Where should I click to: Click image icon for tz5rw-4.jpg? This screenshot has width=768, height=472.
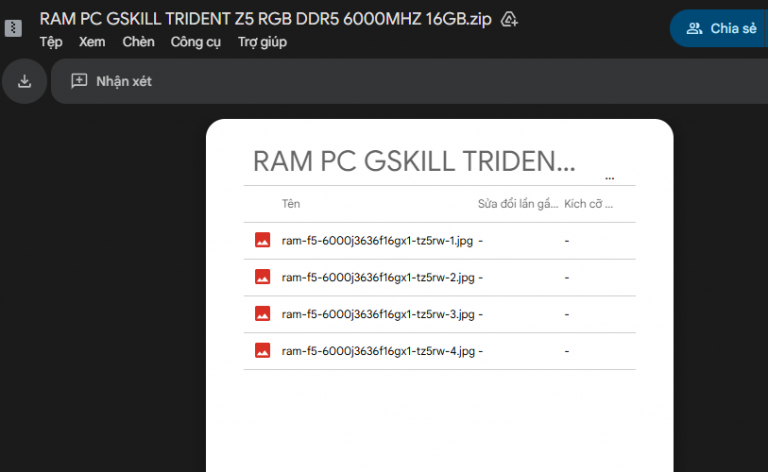click(263, 351)
